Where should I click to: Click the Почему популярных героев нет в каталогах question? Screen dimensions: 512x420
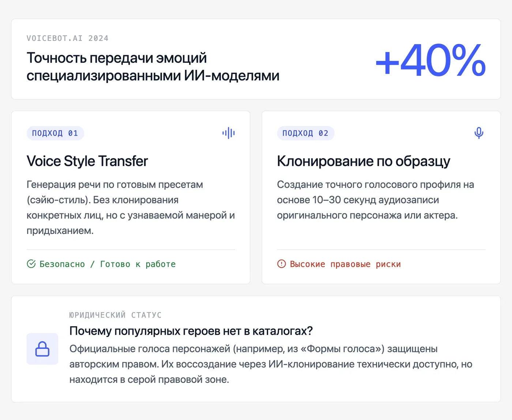click(x=191, y=331)
